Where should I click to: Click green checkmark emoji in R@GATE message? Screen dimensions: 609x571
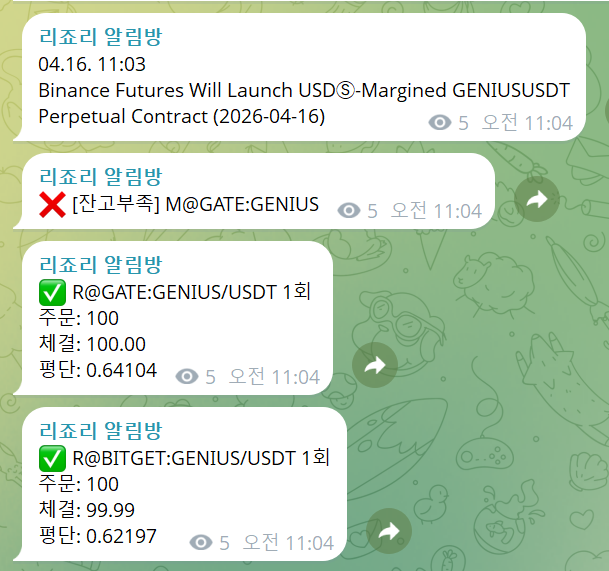[x=52, y=293]
